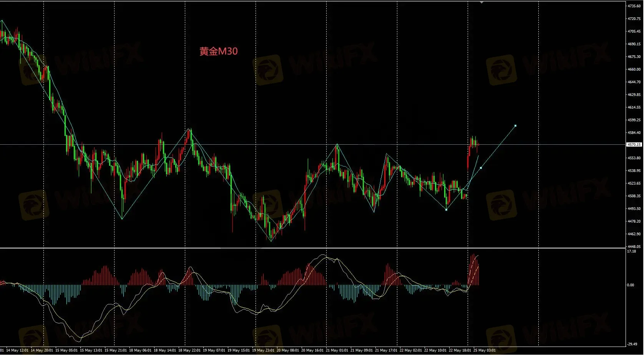644x355 pixels.
Task: Click the 14 May 12:01 time axis label
Action: point(17,350)
